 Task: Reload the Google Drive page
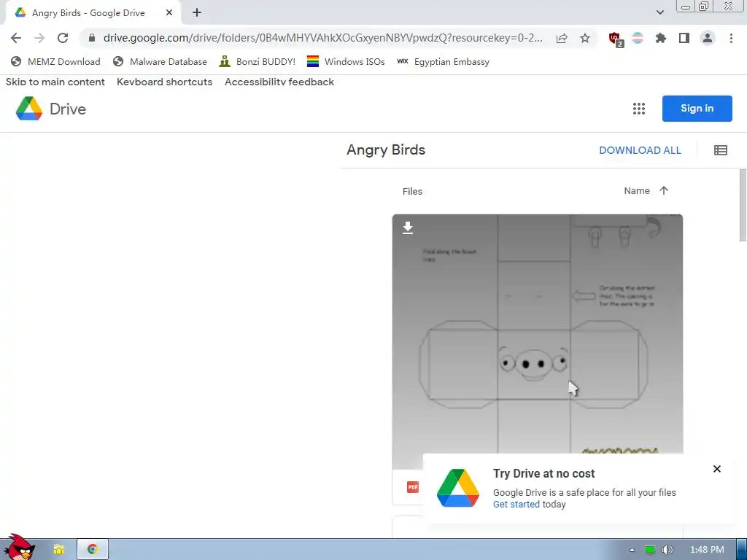63,38
